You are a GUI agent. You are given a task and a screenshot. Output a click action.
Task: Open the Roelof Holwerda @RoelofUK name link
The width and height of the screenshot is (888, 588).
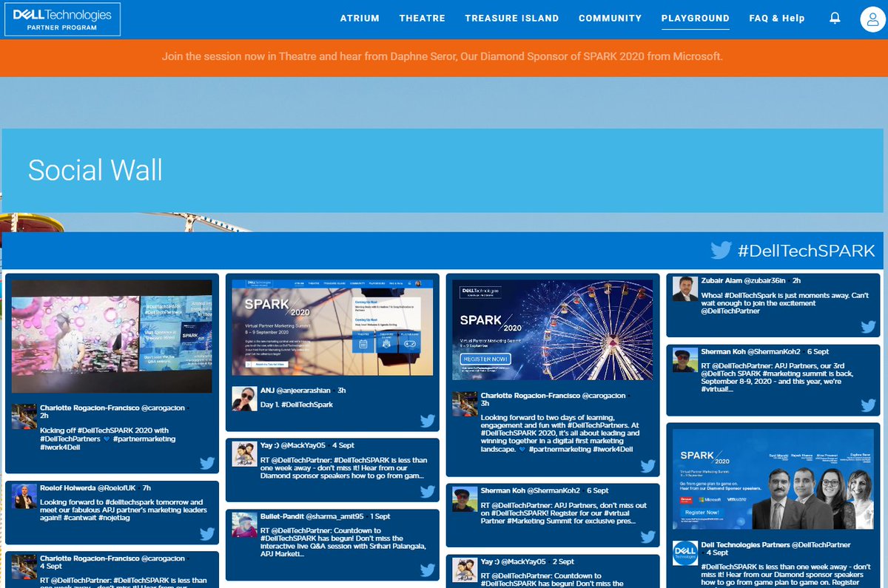click(86, 488)
